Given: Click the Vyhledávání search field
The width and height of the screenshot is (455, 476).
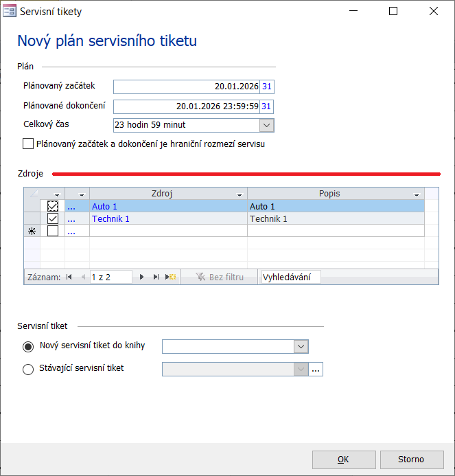Looking at the screenshot, I should pyautogui.click(x=290, y=277).
